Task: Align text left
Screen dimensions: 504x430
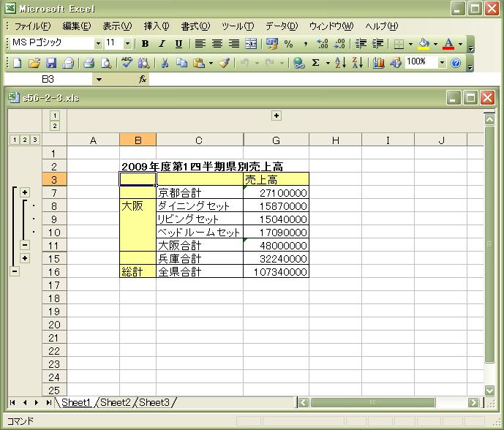Action: point(200,44)
